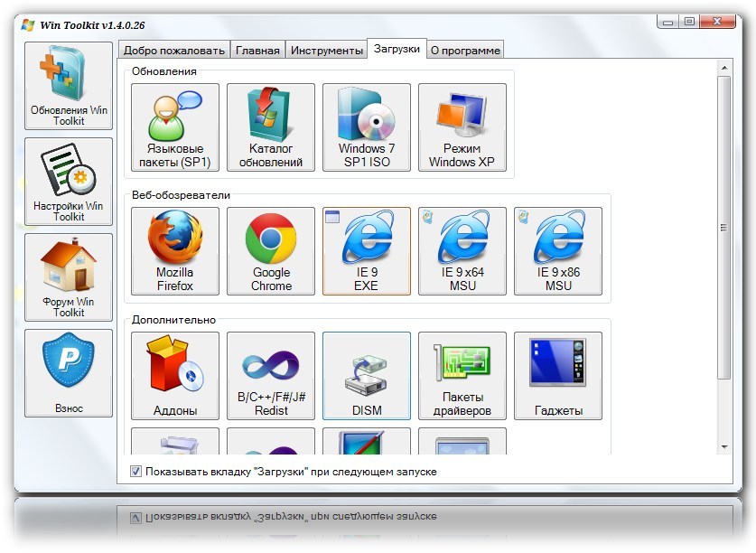The height and width of the screenshot is (553, 756).
Task: Open Настройки Win Toolkit in sidebar
Action: click(x=69, y=182)
